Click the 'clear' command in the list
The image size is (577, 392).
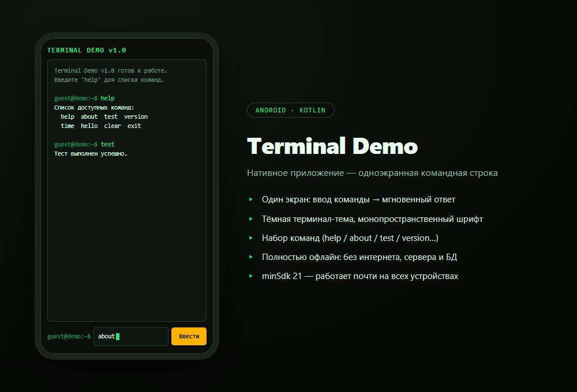[x=113, y=126]
